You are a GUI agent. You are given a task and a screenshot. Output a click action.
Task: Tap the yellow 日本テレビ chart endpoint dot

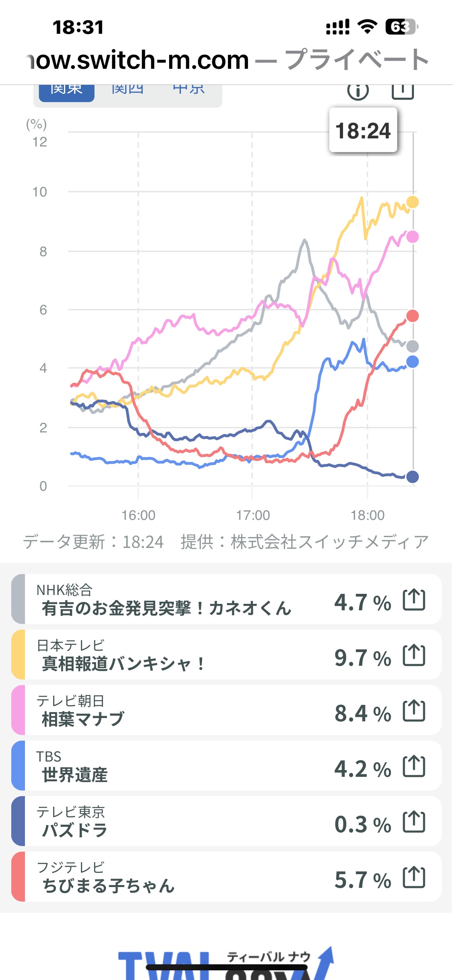(x=412, y=202)
